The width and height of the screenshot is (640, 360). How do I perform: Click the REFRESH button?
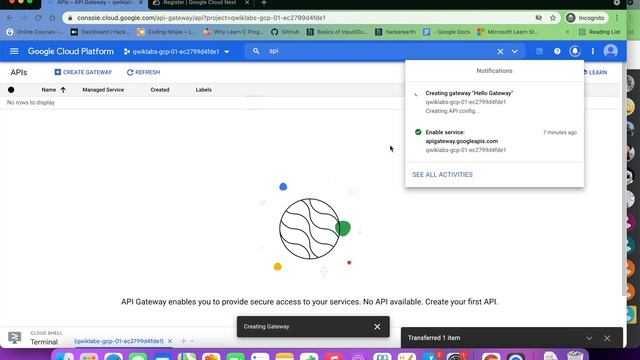coord(143,72)
